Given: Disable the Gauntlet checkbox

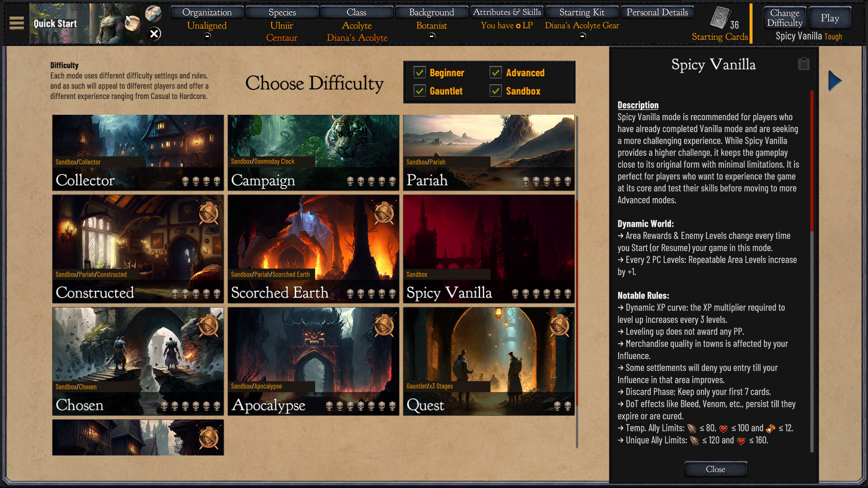Looking at the screenshot, I should pyautogui.click(x=420, y=91).
